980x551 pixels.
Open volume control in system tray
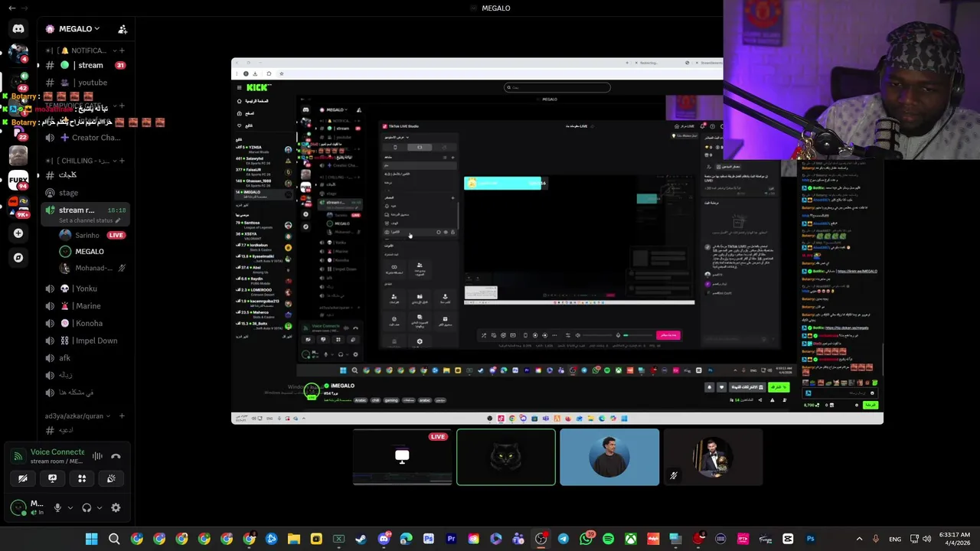click(x=927, y=539)
